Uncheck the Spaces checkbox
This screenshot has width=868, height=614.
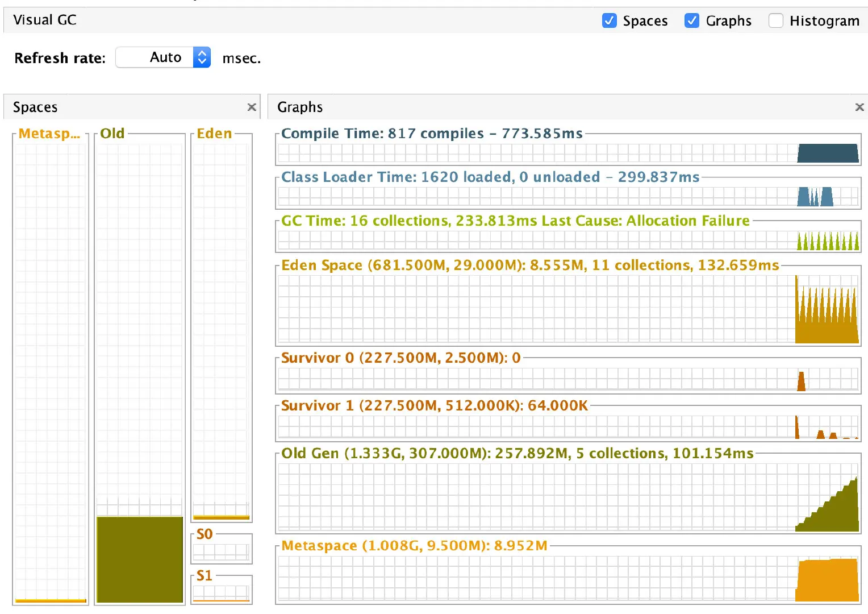pyautogui.click(x=609, y=20)
